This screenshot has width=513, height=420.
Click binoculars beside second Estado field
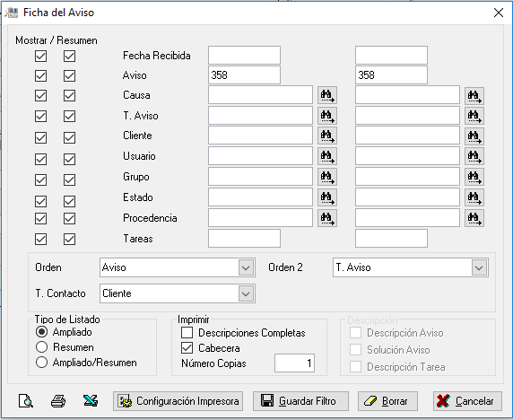[474, 197]
